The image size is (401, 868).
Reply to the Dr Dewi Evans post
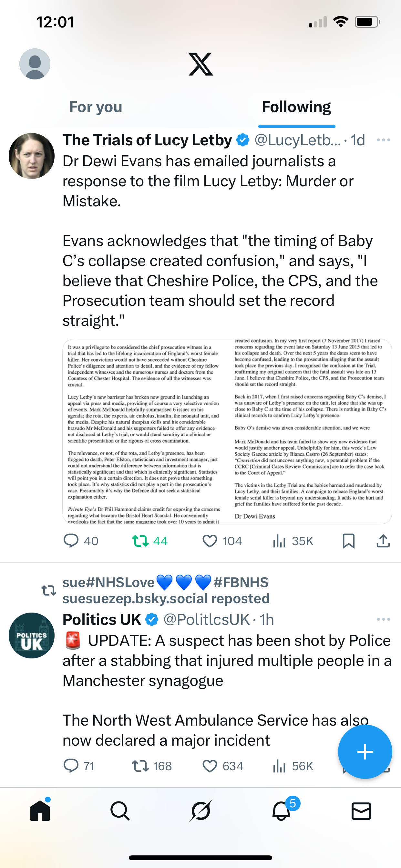tap(71, 541)
